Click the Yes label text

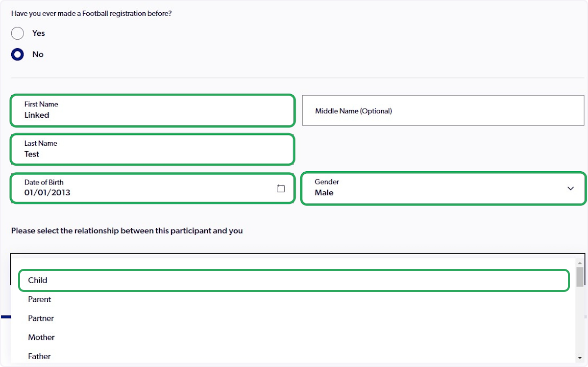(38, 33)
